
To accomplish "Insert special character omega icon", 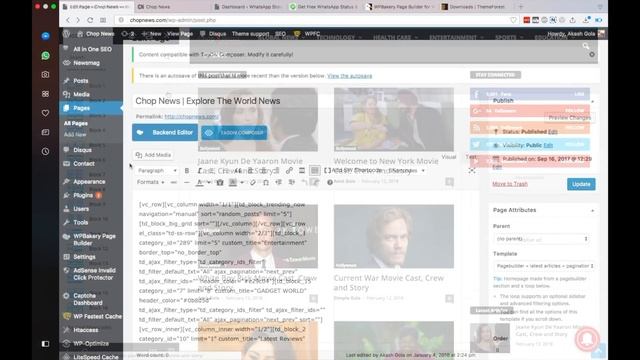I will pos(266,182).
